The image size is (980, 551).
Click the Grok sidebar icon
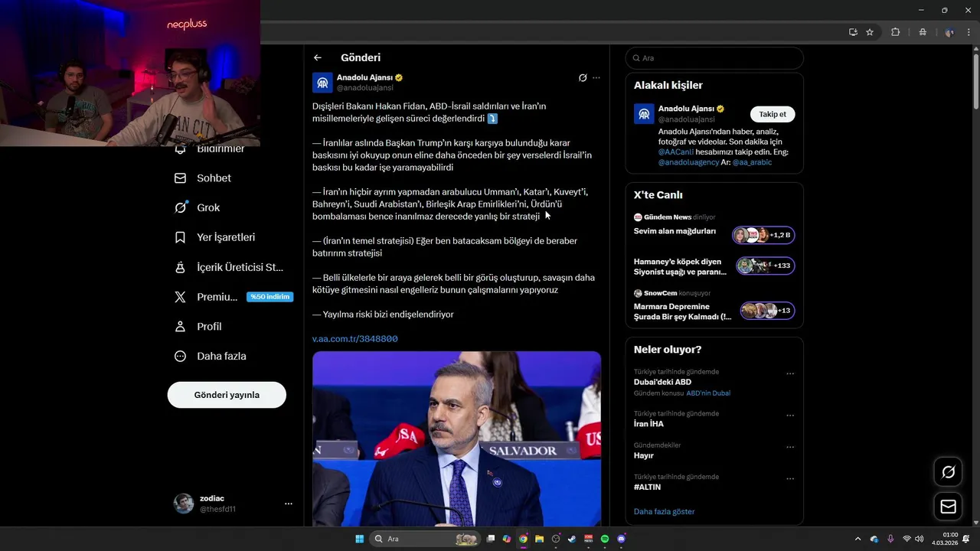181,207
